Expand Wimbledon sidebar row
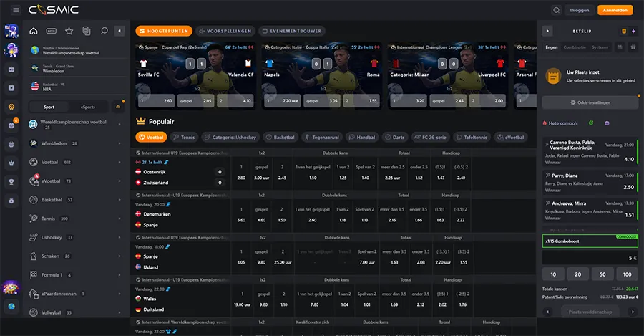The height and width of the screenshot is (336, 644). [77, 143]
